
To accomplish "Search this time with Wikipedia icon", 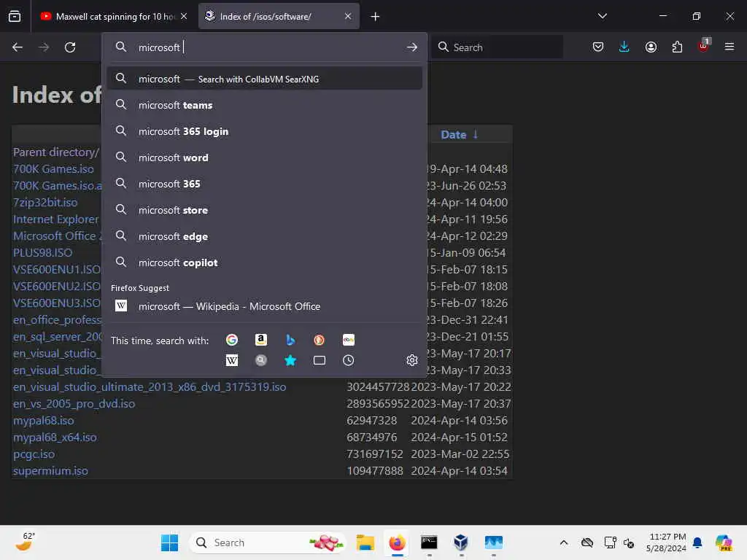I will [x=232, y=360].
